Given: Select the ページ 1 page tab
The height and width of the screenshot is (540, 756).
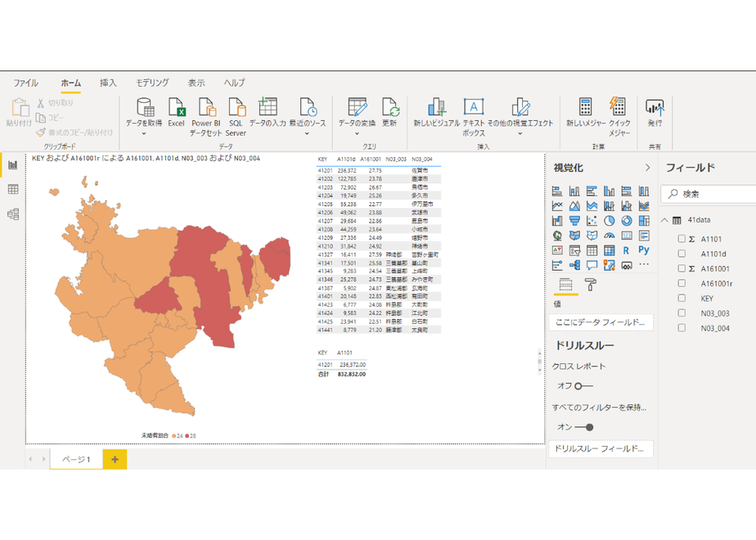Looking at the screenshot, I should (76, 460).
